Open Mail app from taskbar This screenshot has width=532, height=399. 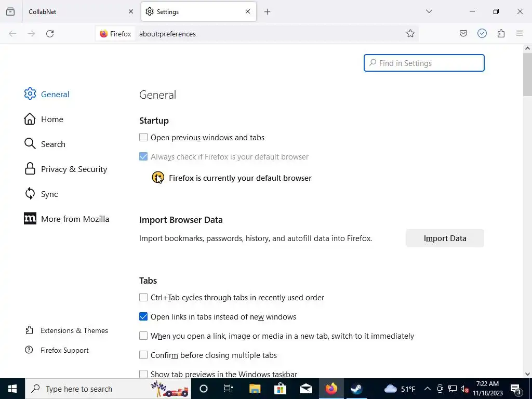tap(305, 389)
